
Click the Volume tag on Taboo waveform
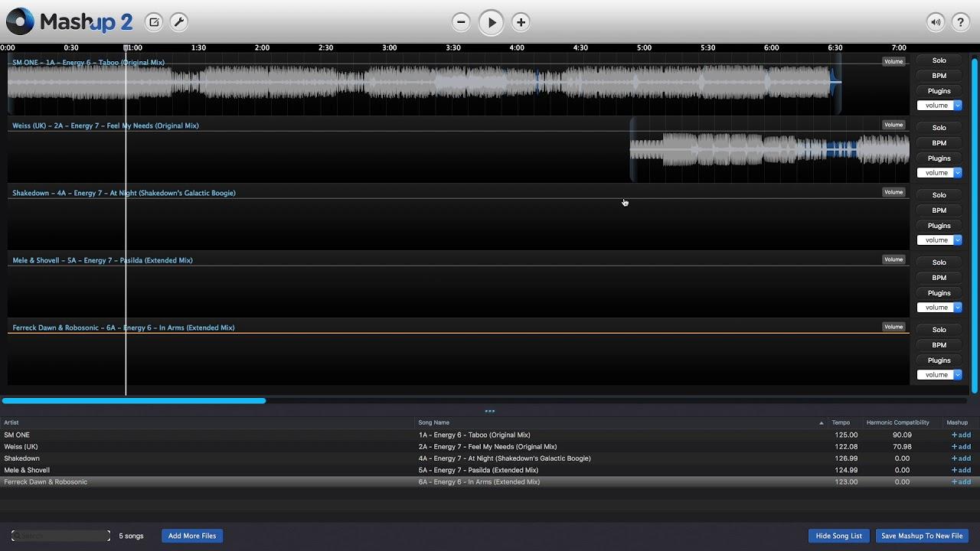pyautogui.click(x=893, y=61)
